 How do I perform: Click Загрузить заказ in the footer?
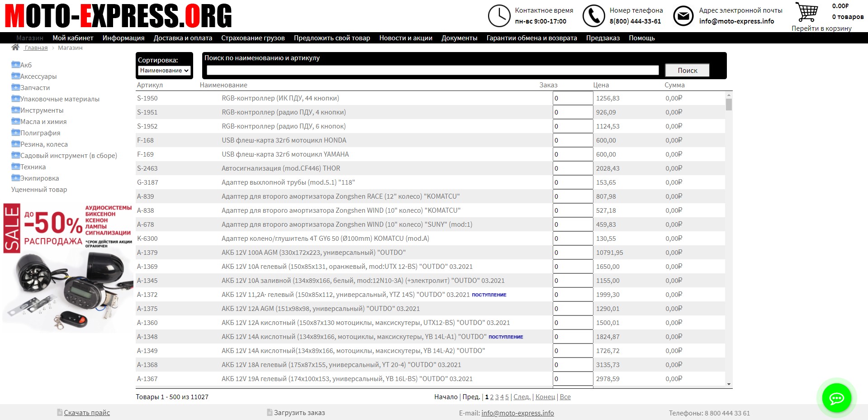point(299,413)
